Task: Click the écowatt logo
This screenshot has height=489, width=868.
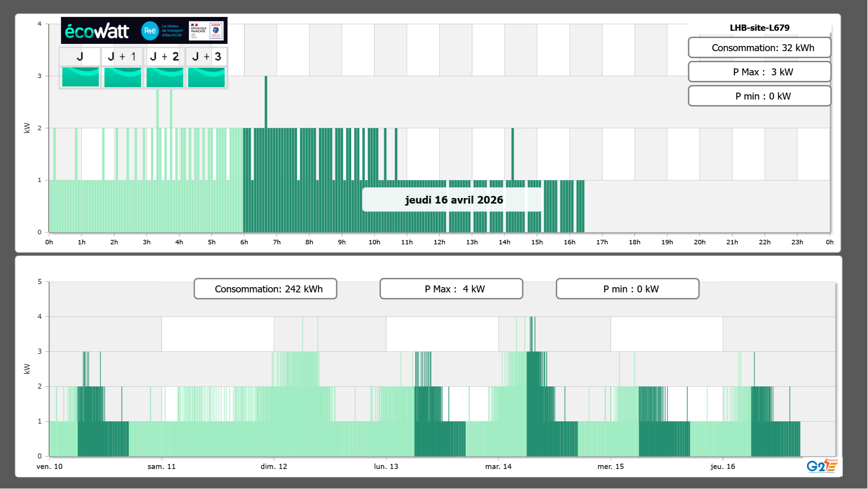Action: 97,31
